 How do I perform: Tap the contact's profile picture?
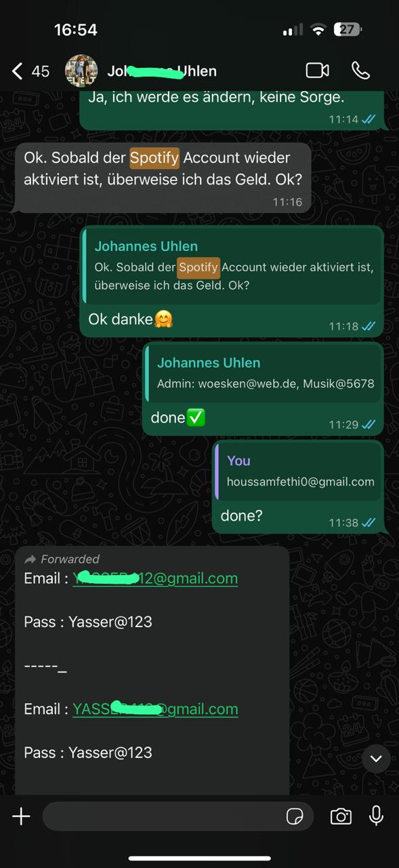tap(81, 71)
